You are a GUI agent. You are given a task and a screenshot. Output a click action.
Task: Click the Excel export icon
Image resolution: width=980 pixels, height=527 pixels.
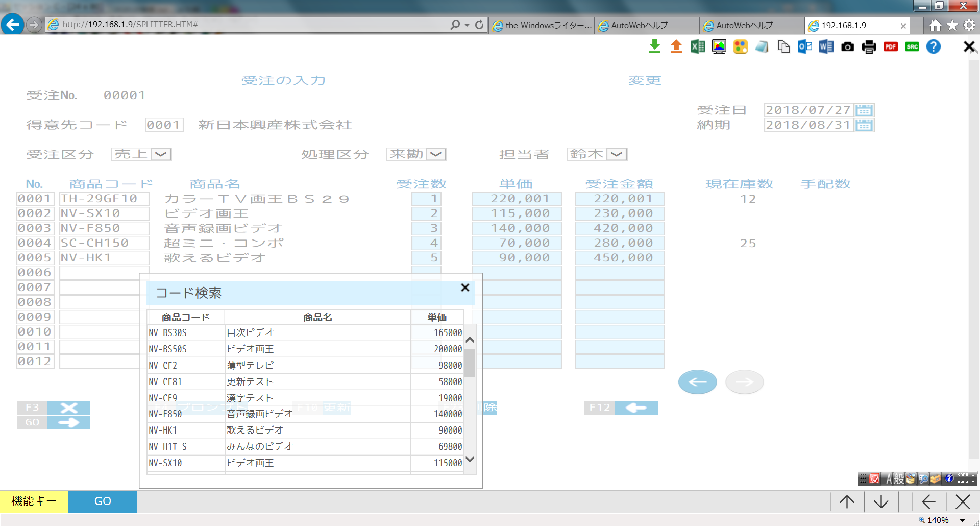[697, 46]
